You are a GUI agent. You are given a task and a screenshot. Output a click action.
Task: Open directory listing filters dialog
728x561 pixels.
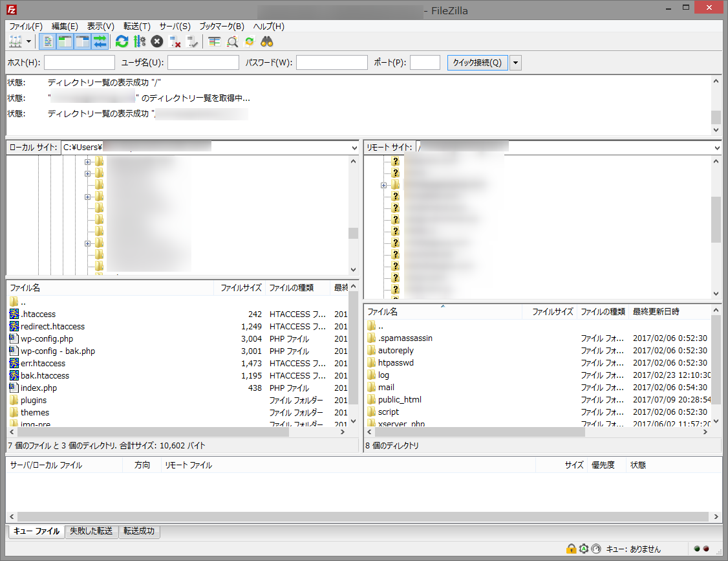(x=214, y=42)
